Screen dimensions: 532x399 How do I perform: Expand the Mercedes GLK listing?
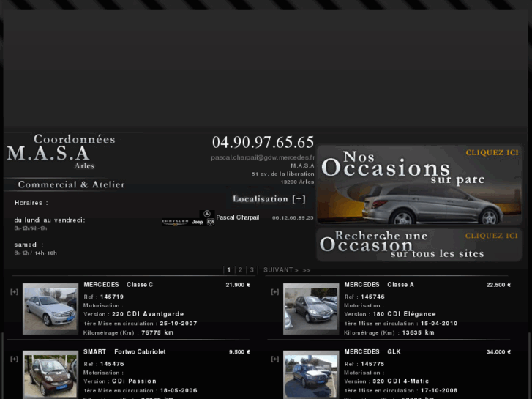pyautogui.click(x=275, y=359)
